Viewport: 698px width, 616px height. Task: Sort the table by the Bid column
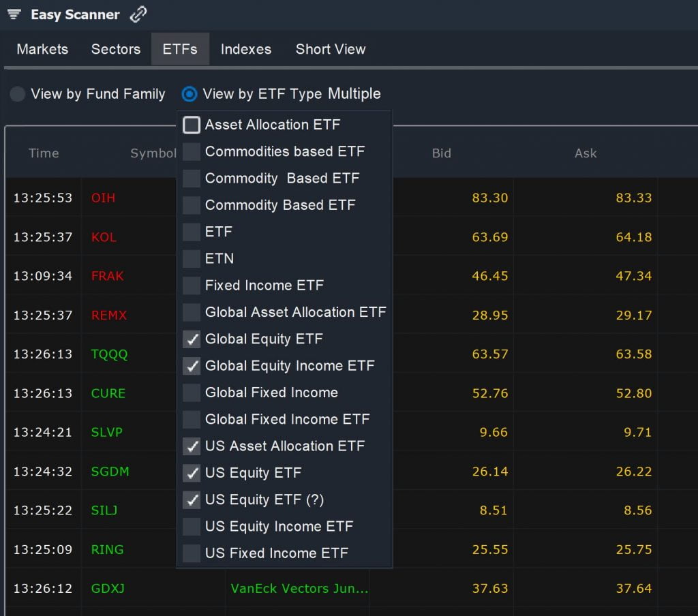[x=441, y=153]
